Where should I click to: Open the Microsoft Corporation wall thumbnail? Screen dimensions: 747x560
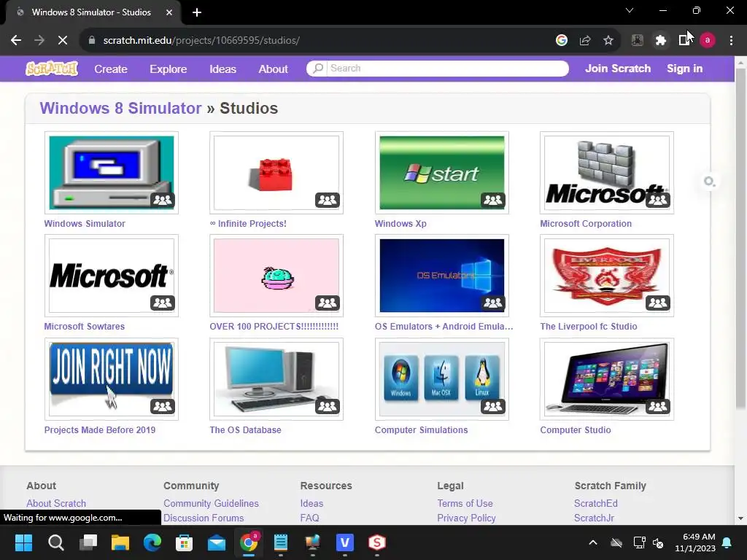coord(606,172)
